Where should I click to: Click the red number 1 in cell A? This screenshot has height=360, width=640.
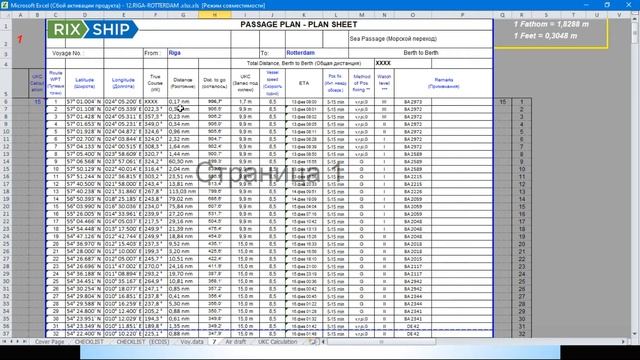click(x=20, y=39)
